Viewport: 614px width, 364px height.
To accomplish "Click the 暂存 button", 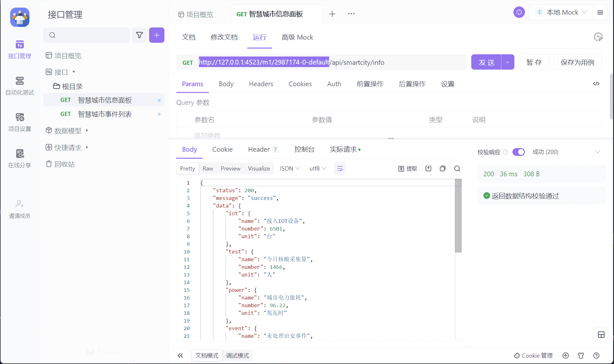I will tap(534, 62).
